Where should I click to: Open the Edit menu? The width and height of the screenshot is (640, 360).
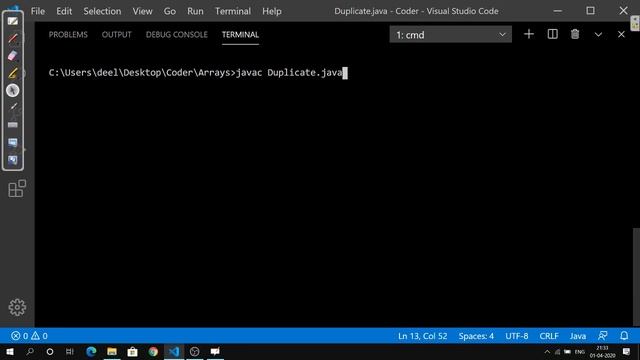tap(64, 11)
